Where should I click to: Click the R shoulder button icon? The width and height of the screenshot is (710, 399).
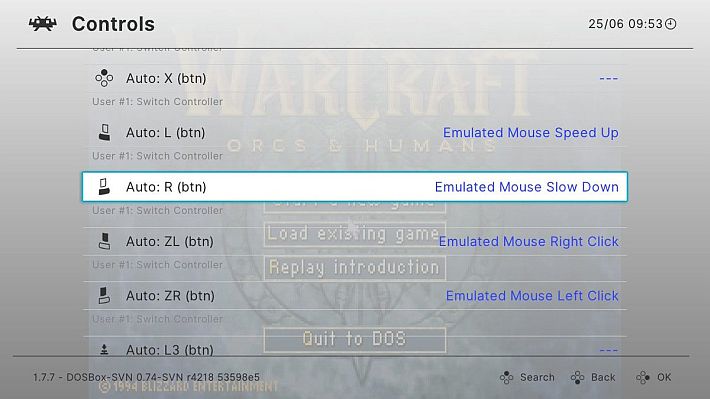(x=104, y=187)
